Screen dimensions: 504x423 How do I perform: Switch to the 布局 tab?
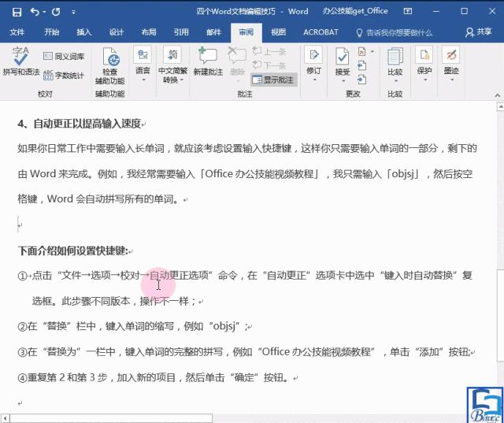149,32
